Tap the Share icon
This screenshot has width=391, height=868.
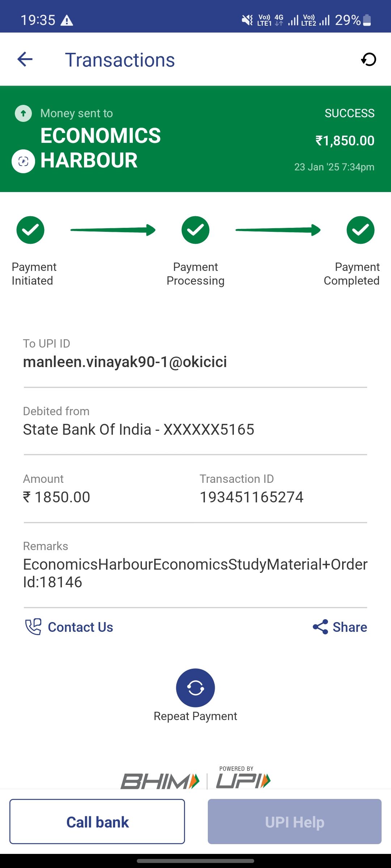[x=320, y=627]
